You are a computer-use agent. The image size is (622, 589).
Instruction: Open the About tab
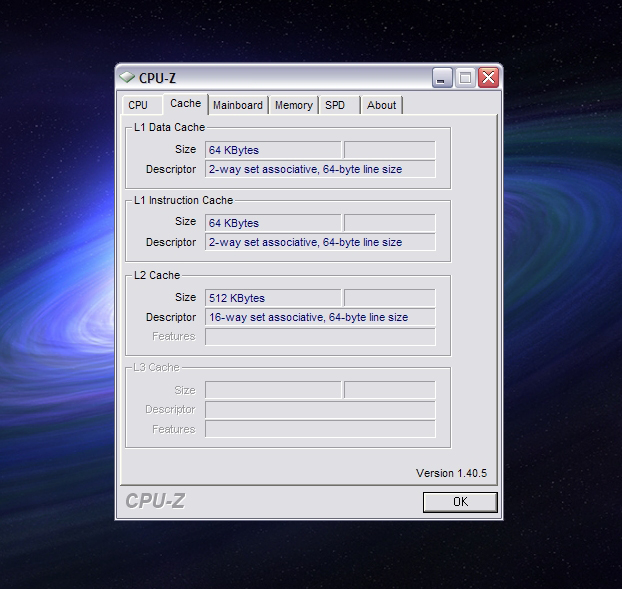pos(382,105)
